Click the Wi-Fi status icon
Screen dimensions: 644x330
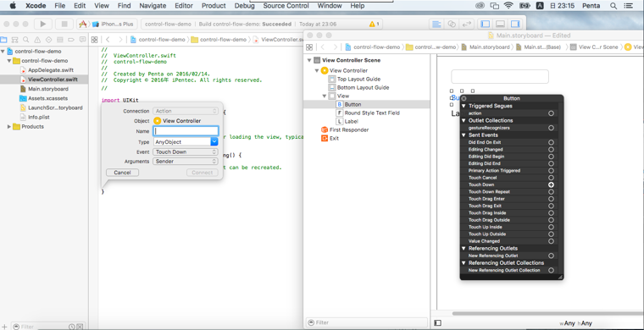[x=508, y=6]
